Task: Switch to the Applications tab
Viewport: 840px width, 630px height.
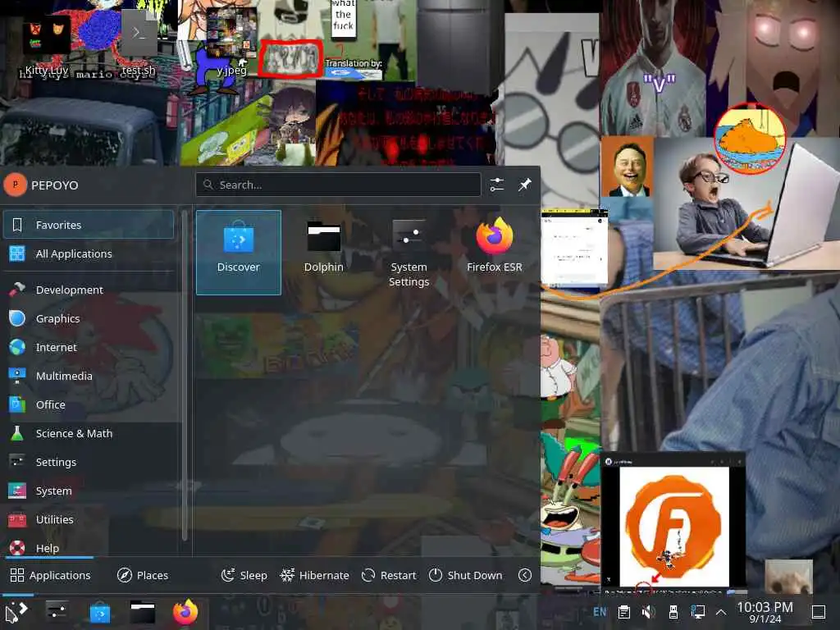Action: [50, 575]
